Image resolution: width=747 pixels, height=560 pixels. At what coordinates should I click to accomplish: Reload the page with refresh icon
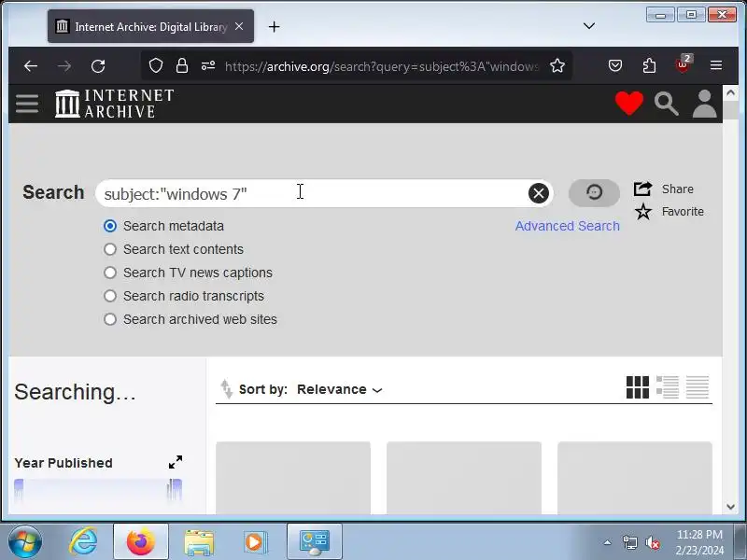coord(98,65)
